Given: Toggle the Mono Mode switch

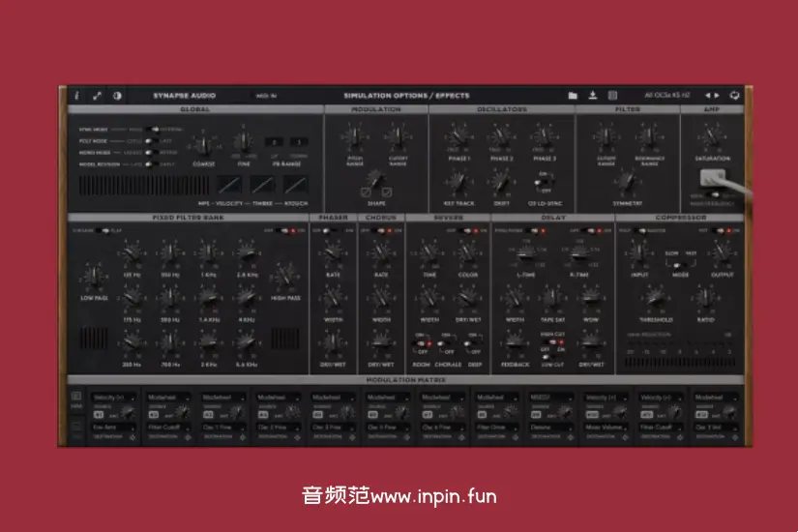Looking at the screenshot, I should (152, 152).
